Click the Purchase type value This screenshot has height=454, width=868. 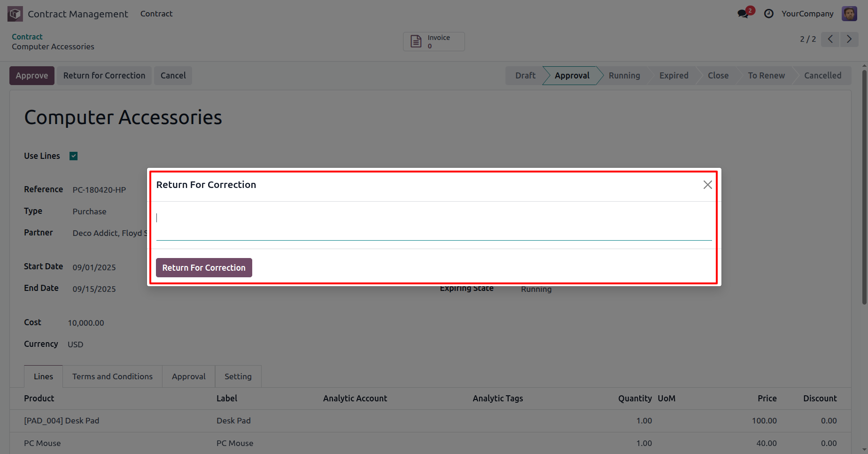[89, 211]
